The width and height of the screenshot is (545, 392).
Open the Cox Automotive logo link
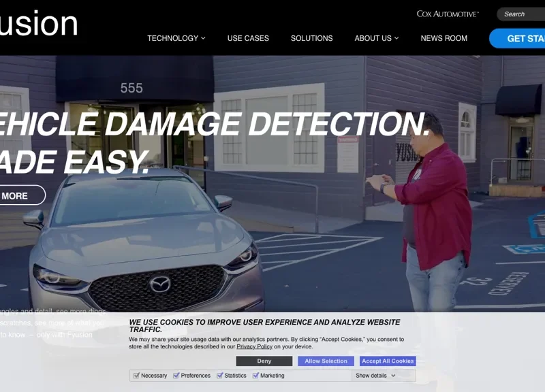[x=448, y=14]
